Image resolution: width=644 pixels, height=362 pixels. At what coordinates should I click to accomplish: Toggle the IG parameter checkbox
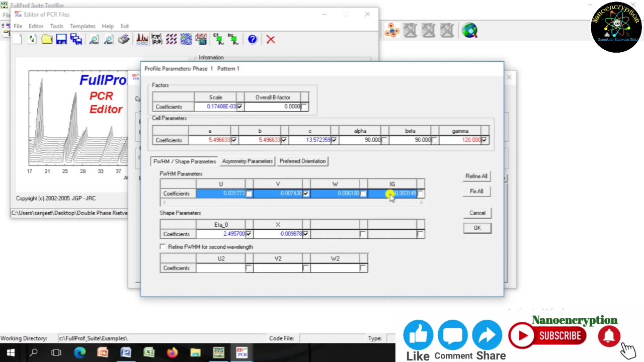click(420, 194)
